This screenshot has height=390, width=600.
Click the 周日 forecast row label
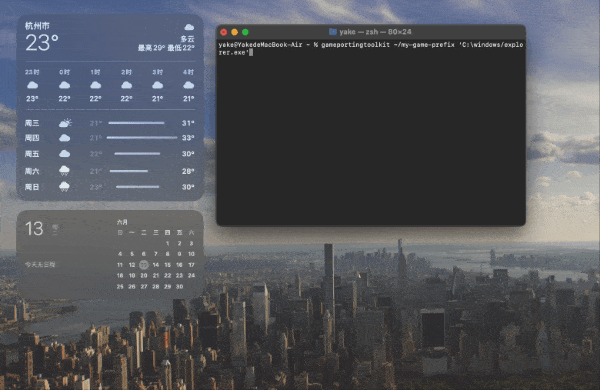click(x=32, y=187)
